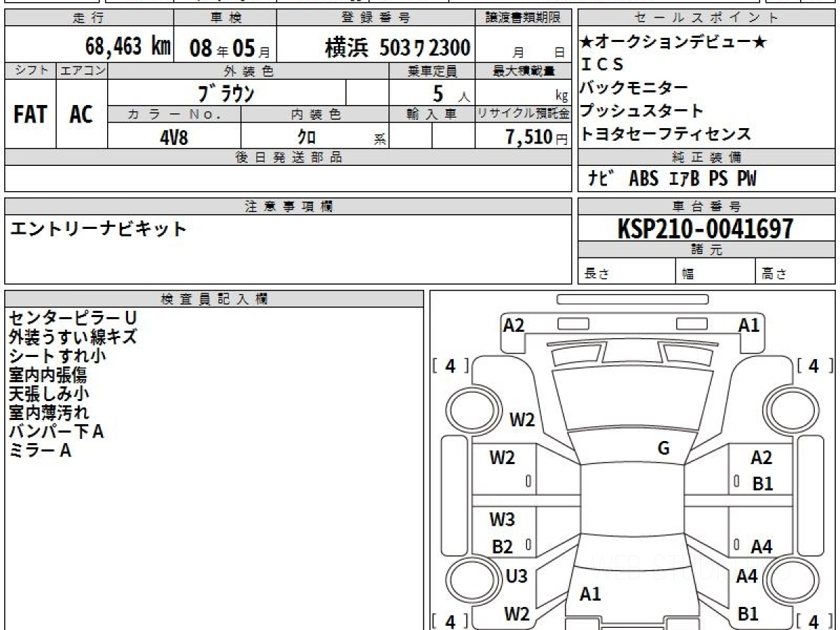This screenshot has width=840, height=630.
Task: Click the 輸入車 header cell
Action: 432,114
